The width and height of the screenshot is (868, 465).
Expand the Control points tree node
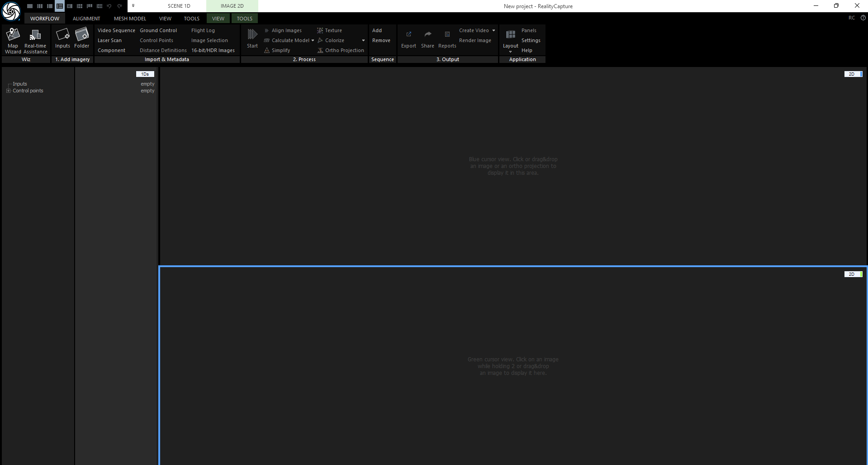[x=8, y=91]
